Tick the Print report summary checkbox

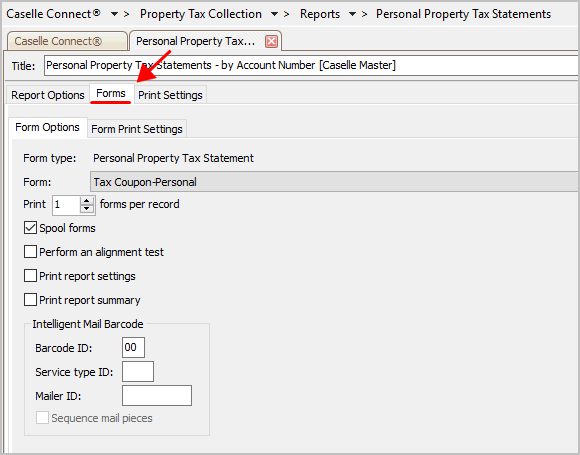point(30,300)
